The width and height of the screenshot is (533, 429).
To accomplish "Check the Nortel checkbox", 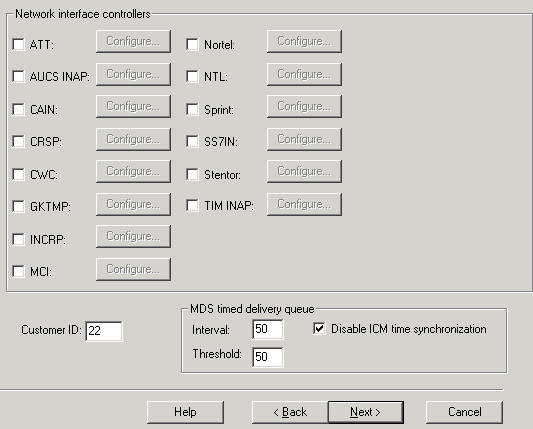I will pos(192,44).
